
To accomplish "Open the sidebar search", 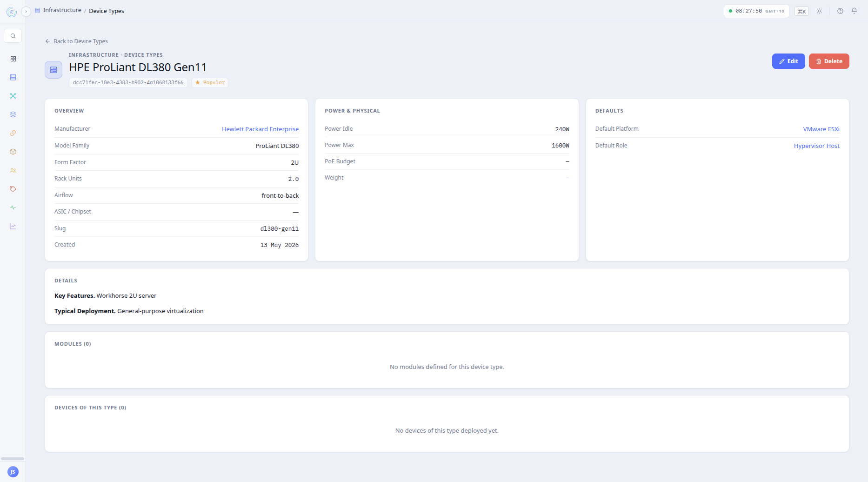I will pos(13,36).
